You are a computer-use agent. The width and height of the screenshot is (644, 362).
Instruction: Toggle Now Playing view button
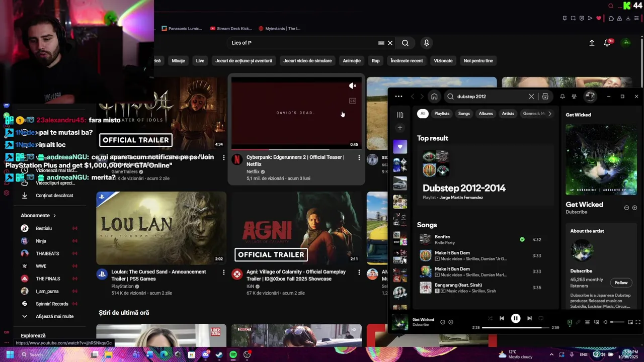[x=570, y=322]
